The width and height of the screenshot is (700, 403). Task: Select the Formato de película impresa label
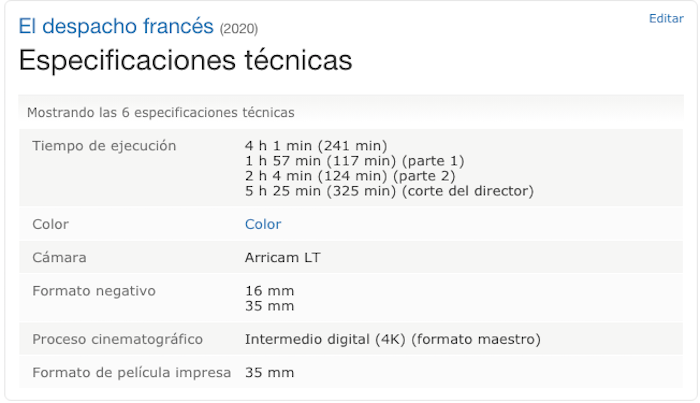(132, 372)
